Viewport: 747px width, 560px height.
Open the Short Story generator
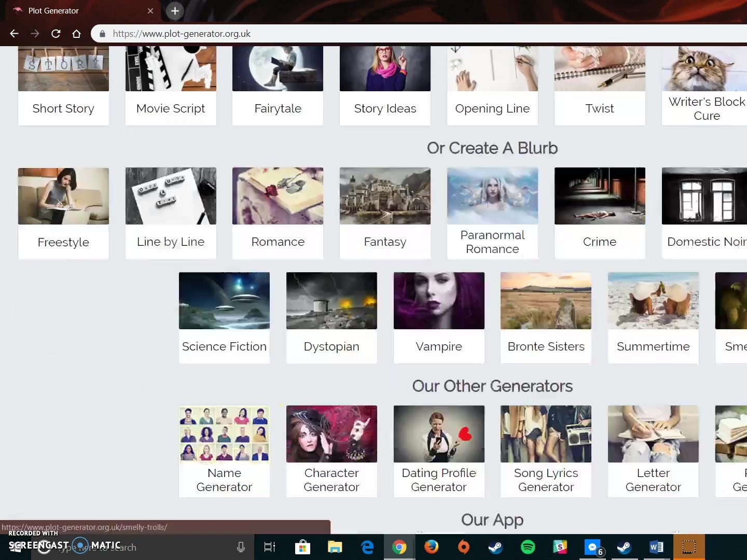[63, 108]
